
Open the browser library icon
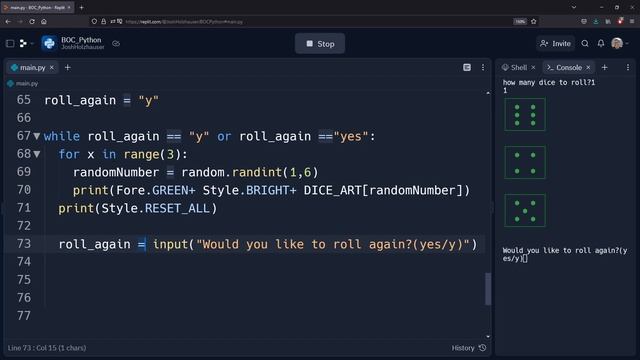608,22
